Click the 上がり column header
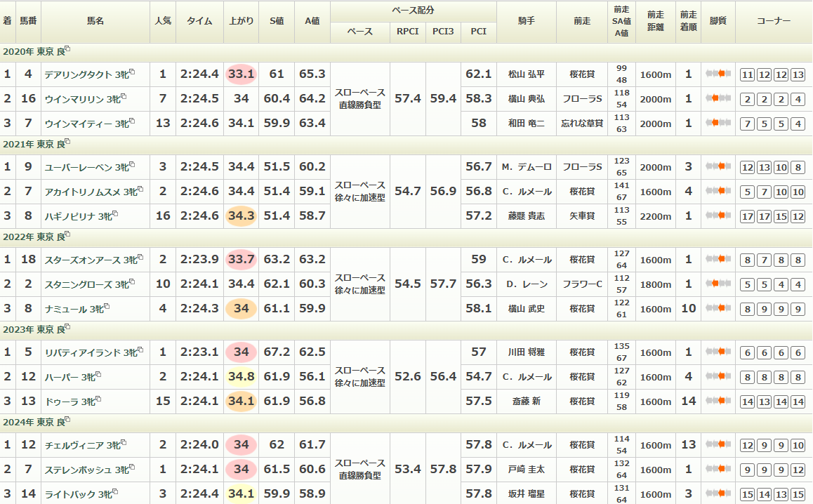This screenshot has width=813, height=504. click(x=241, y=21)
